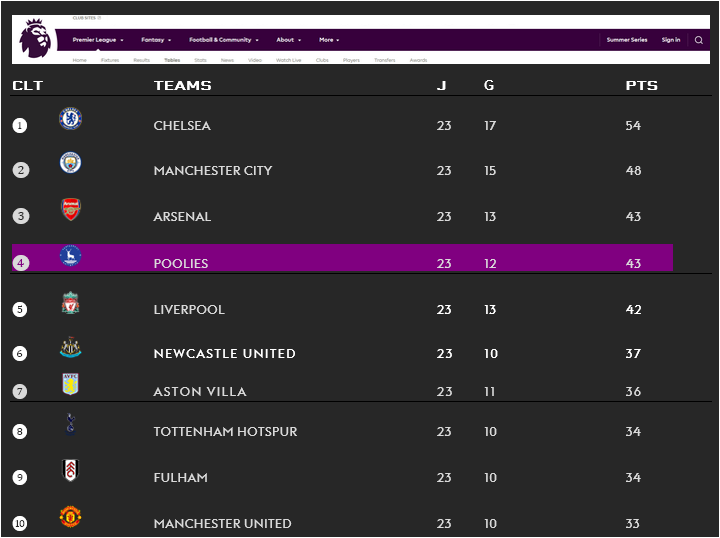Select the Manchester United crest
This screenshot has height=538, width=720.
click(x=70, y=517)
